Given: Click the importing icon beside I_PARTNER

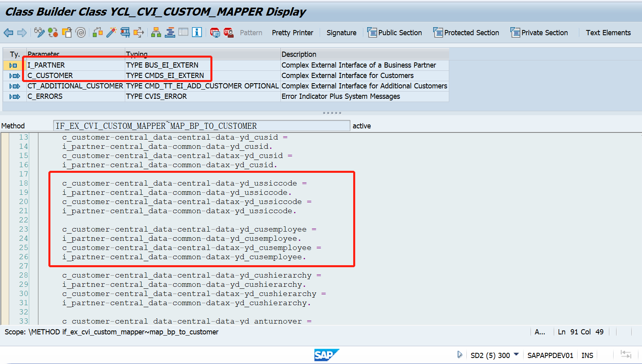Looking at the screenshot, I should [x=13, y=65].
